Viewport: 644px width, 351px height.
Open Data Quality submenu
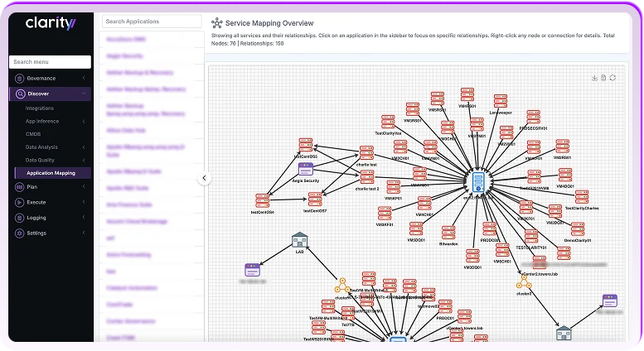pos(40,161)
